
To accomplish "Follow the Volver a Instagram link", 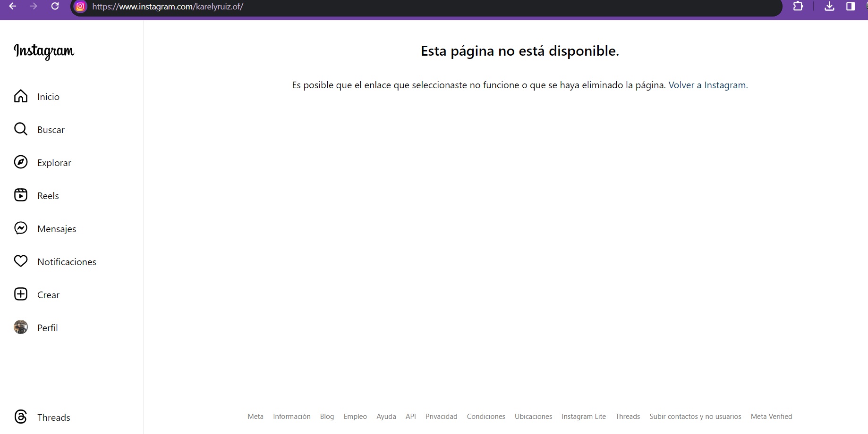I will (x=708, y=85).
